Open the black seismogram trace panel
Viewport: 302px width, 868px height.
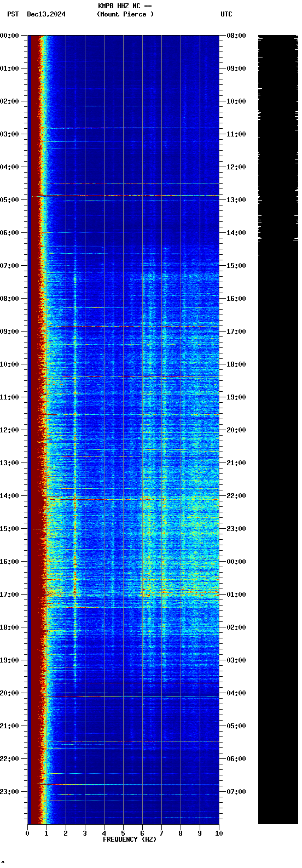click(x=278, y=430)
